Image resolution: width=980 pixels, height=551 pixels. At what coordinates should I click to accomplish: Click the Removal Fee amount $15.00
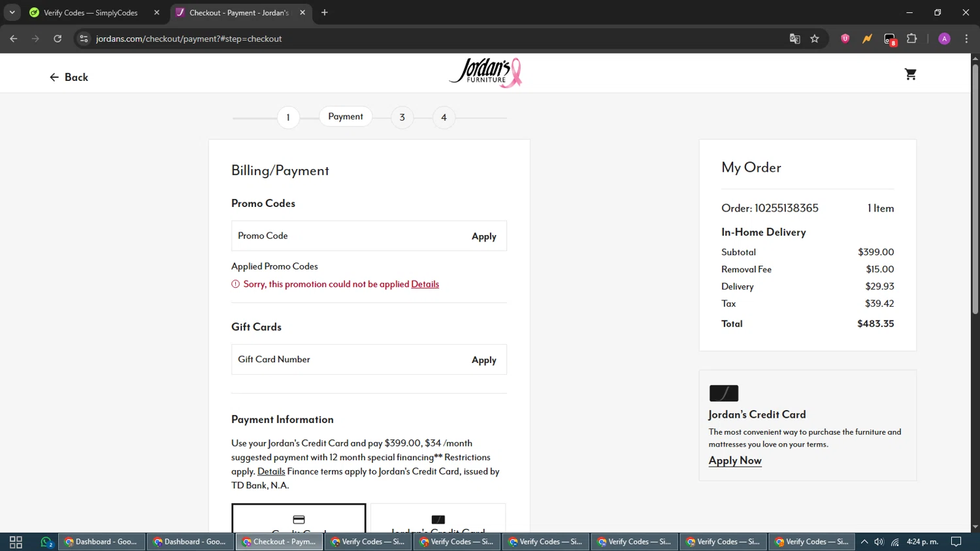880,269
